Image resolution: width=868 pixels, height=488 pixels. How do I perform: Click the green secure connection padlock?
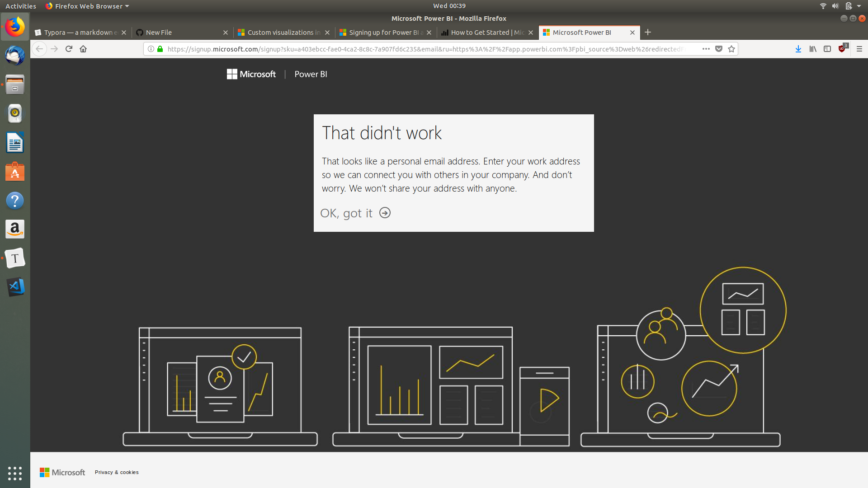[x=160, y=49]
